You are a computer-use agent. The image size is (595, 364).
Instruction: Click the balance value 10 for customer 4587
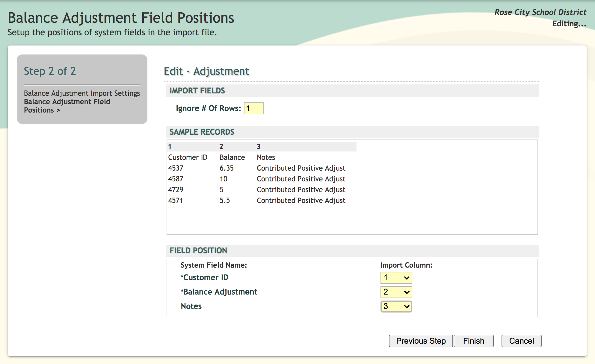[223, 179]
